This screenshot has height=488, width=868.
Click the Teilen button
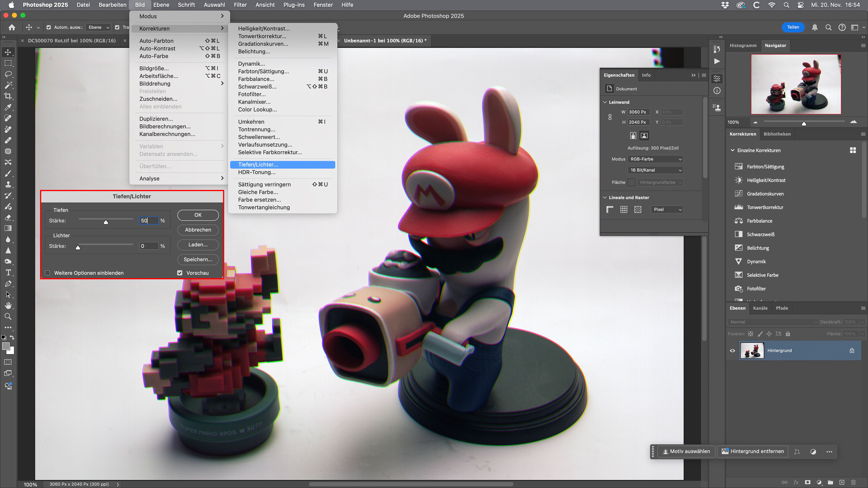793,27
